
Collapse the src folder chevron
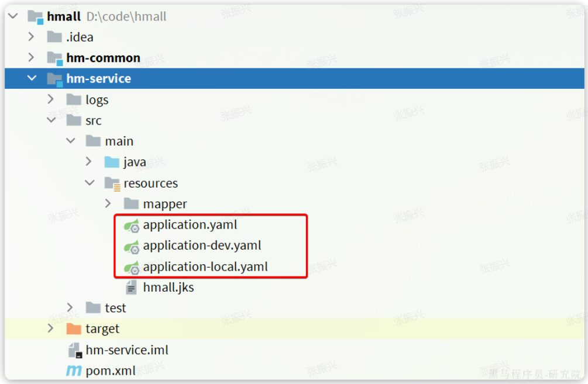(51, 120)
